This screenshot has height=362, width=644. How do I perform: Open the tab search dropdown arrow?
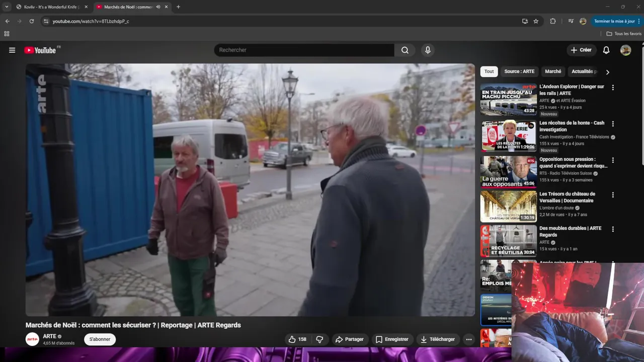7,7
